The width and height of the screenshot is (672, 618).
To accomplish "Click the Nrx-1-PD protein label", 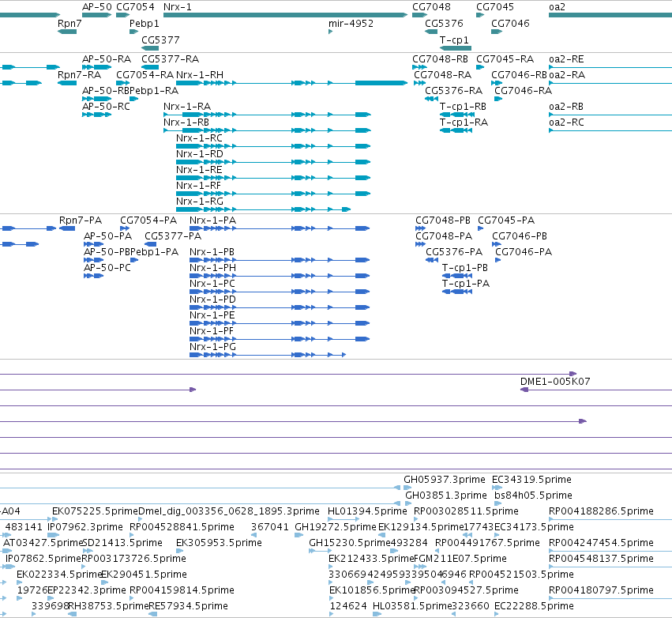I will (212, 300).
